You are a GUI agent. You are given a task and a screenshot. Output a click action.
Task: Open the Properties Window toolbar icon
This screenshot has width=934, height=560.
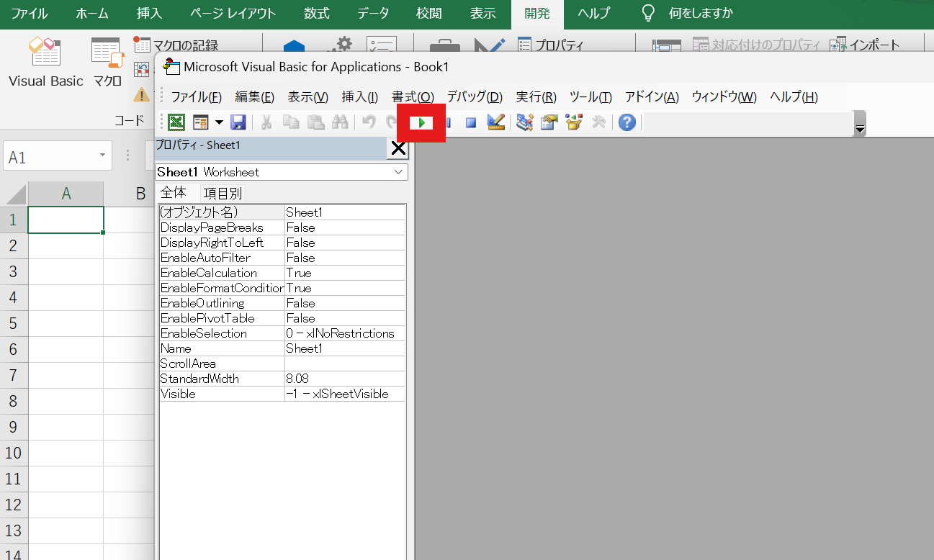pos(549,122)
